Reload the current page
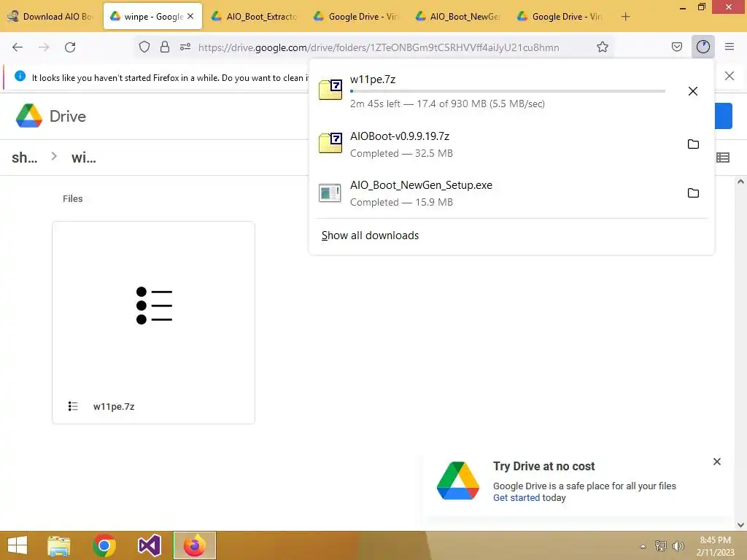Screen dimensions: 747x560 pyautogui.click(x=70, y=47)
